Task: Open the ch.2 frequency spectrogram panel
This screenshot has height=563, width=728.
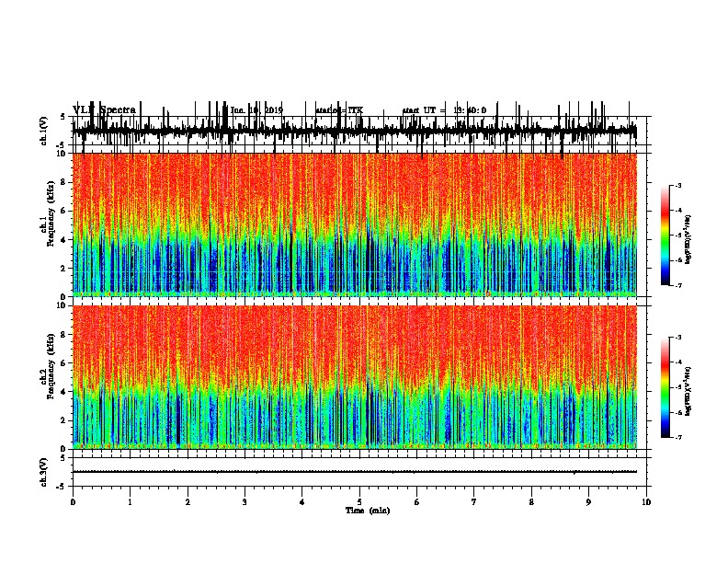Action: (x=354, y=377)
